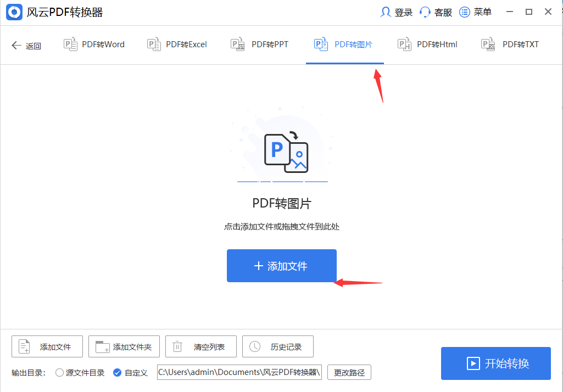The width and height of the screenshot is (563, 392).
Task: Select the 源文件目录 output option
Action: (x=59, y=372)
